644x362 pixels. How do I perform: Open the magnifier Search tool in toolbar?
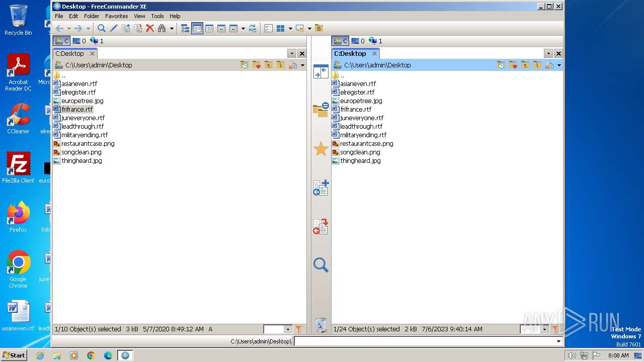click(102, 29)
